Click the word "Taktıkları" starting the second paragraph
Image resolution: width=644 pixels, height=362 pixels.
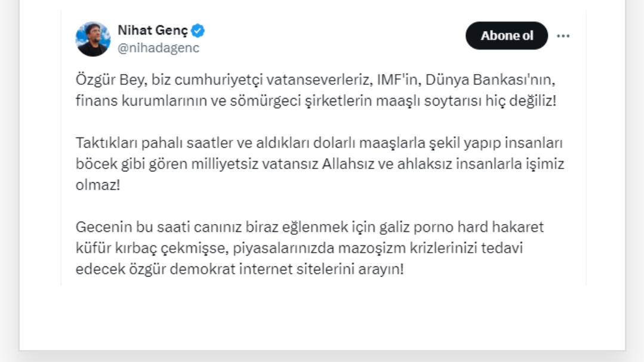(x=106, y=143)
